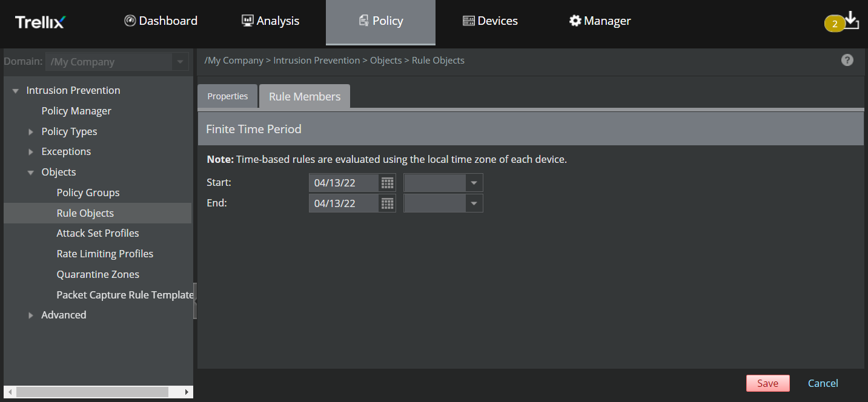The width and height of the screenshot is (868, 402).
Task: Click the End date input field
Action: pos(344,203)
